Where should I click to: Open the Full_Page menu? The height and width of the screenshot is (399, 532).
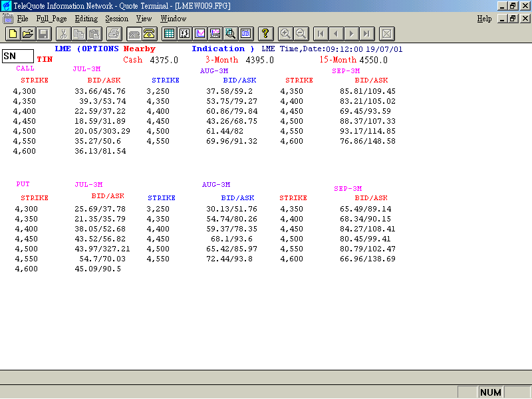[52, 19]
